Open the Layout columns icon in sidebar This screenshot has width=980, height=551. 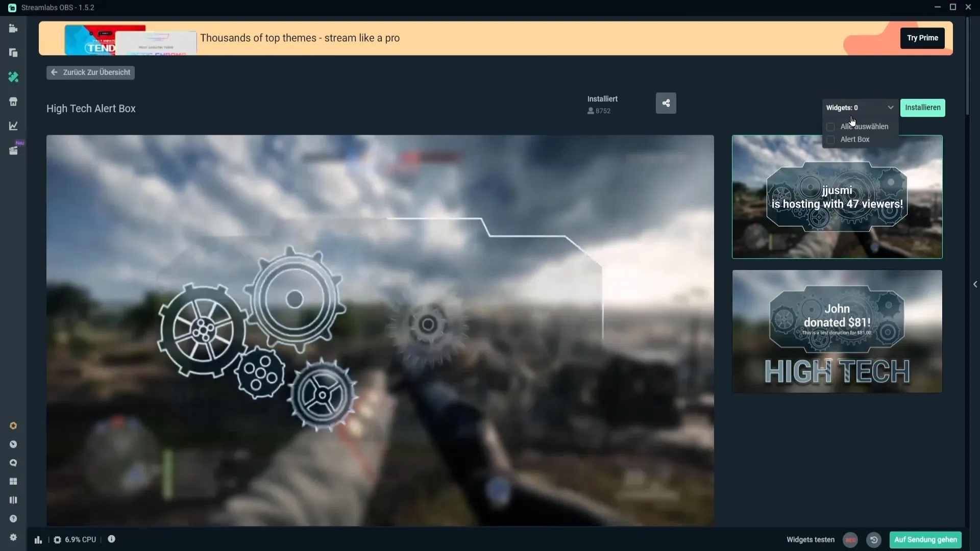point(13,500)
